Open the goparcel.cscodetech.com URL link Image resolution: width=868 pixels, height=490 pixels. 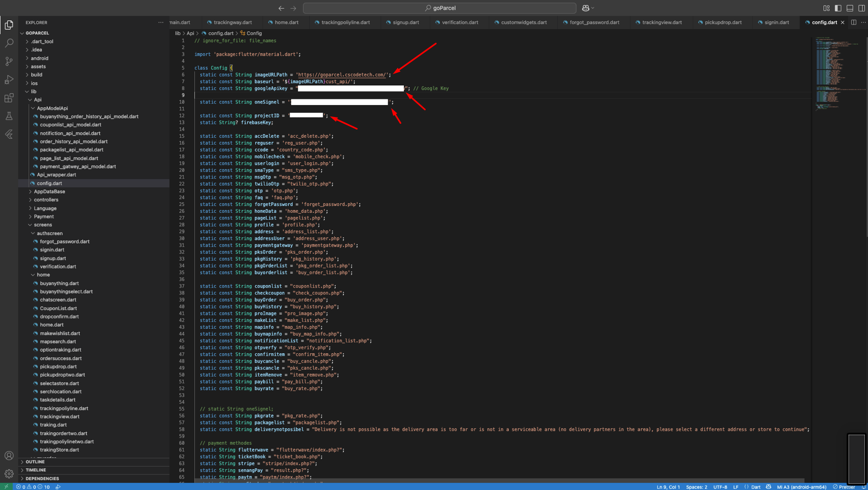[x=341, y=75]
